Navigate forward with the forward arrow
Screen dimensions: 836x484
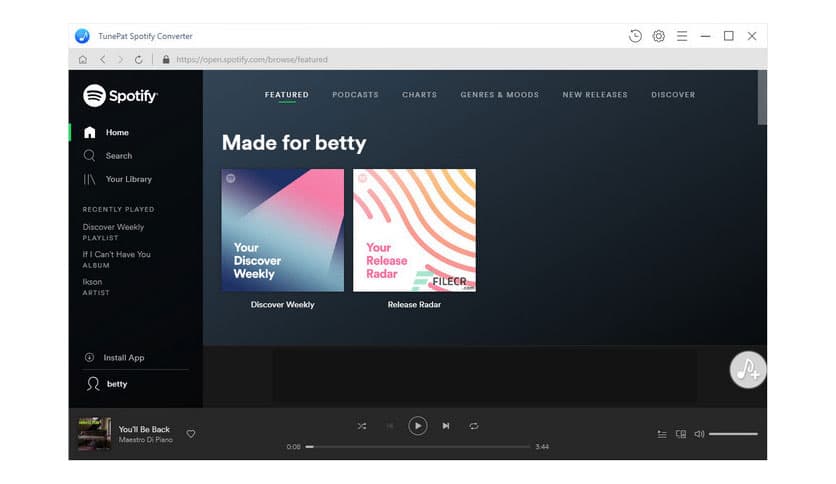coord(120,60)
